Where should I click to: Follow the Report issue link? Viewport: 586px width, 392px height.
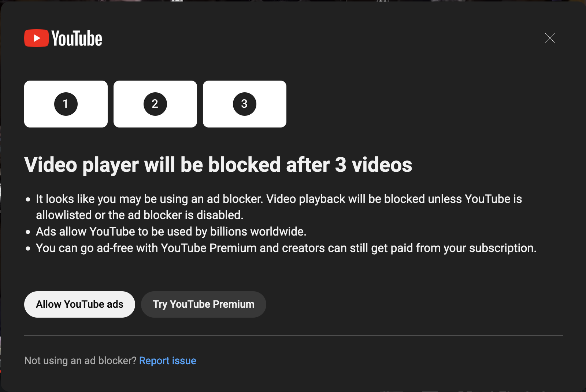click(168, 361)
